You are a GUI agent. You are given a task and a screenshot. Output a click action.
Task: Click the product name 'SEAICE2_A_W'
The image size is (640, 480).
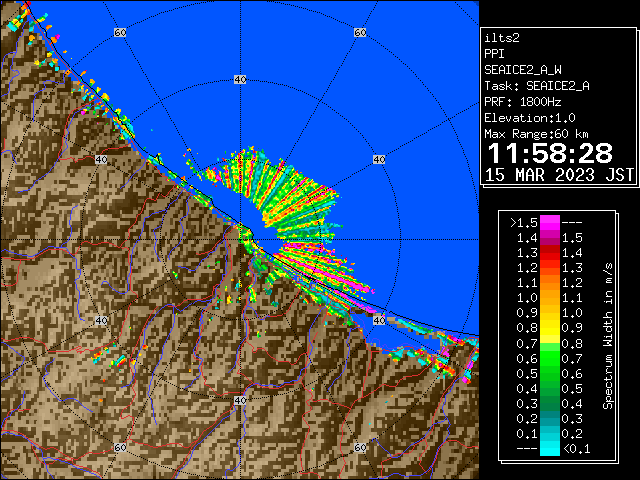click(x=523, y=70)
